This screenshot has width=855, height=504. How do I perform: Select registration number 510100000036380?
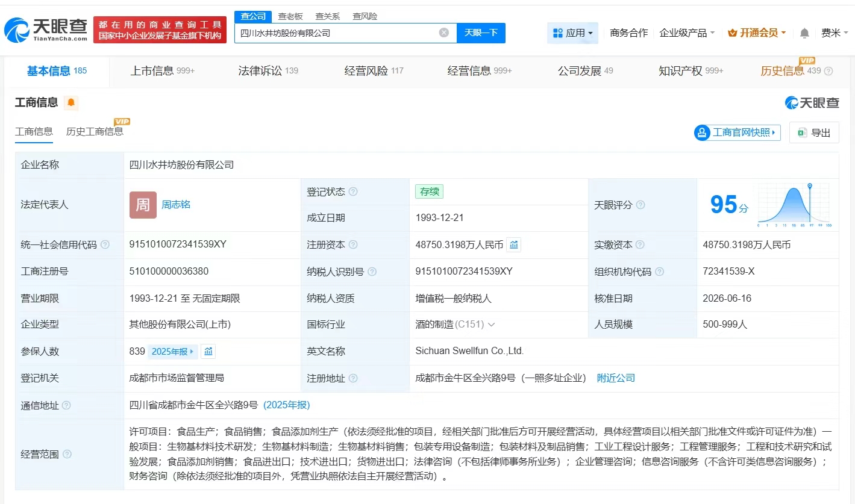(x=169, y=272)
